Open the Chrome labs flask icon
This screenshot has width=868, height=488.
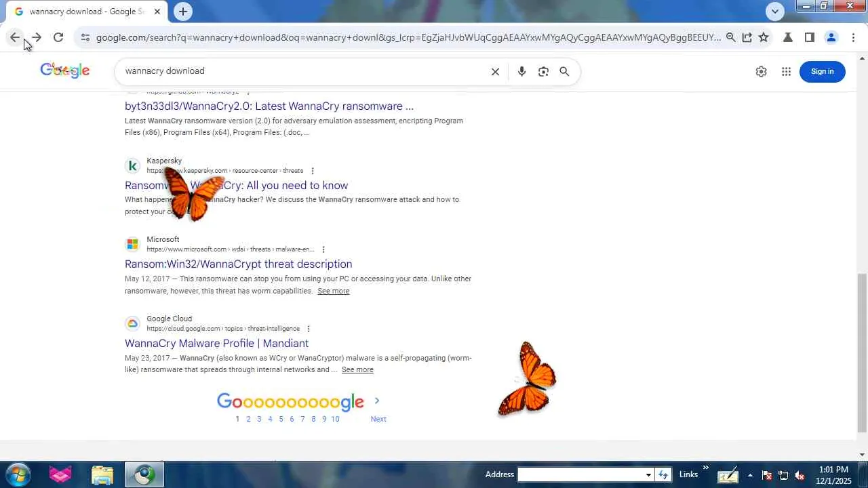click(x=788, y=38)
